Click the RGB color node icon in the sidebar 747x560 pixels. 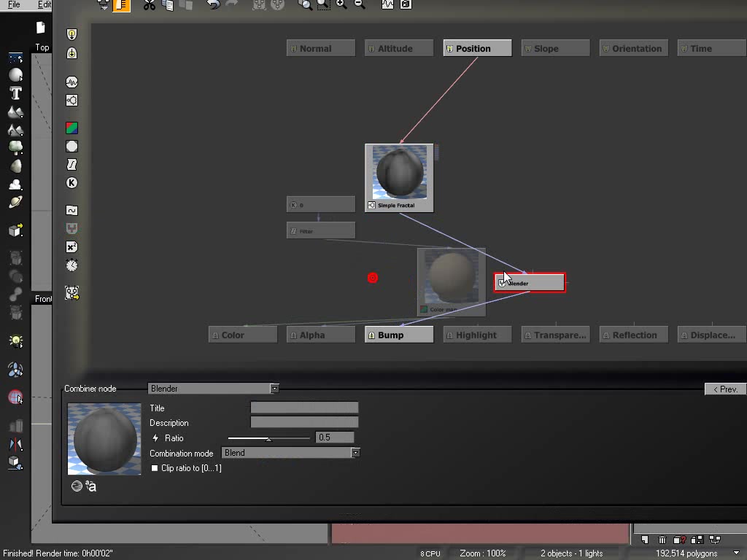pos(71,127)
